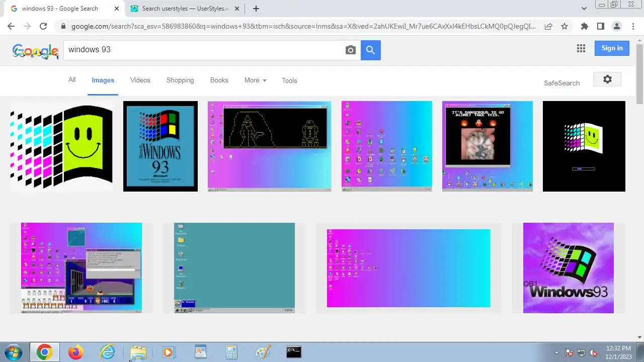The height and width of the screenshot is (362, 644).
Task: Bookmark this page with the star icon
Action: (x=565, y=26)
